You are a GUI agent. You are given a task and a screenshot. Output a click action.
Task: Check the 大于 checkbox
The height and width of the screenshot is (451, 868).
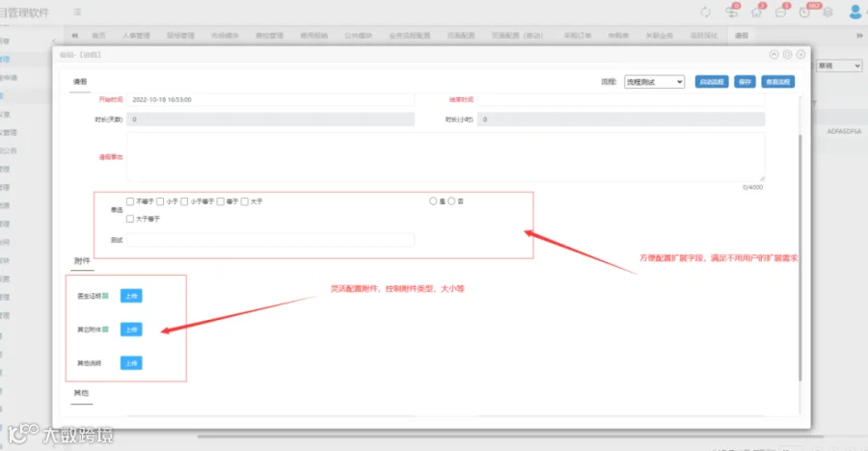point(244,201)
